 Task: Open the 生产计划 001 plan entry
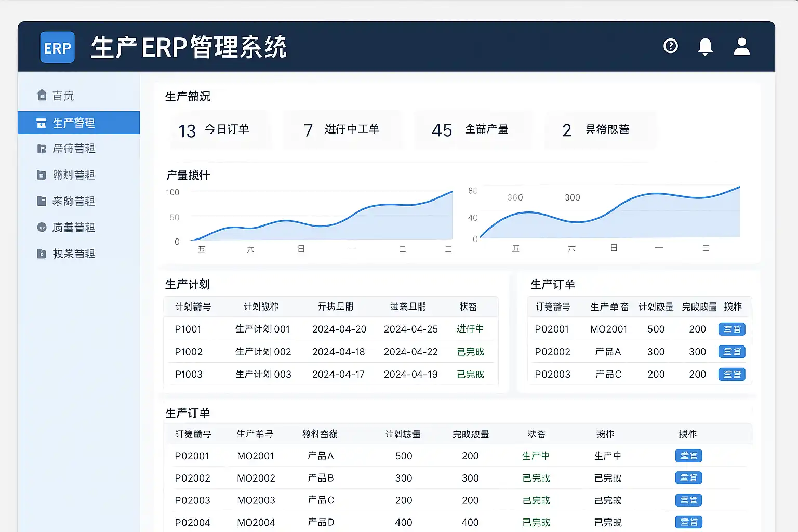(x=262, y=329)
